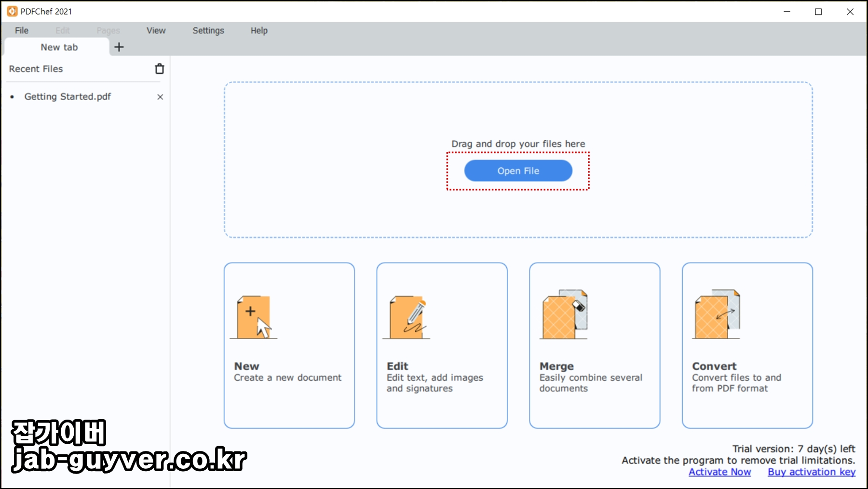
Task: Click 'Trial version: 7 day(s) left' notice
Action: (x=794, y=449)
